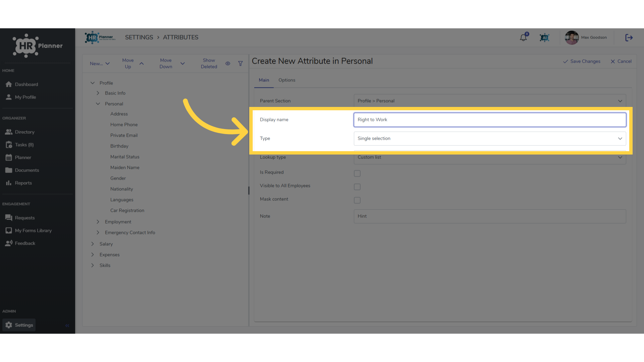Collapse the Profile tree node
The height and width of the screenshot is (362, 644).
point(93,83)
